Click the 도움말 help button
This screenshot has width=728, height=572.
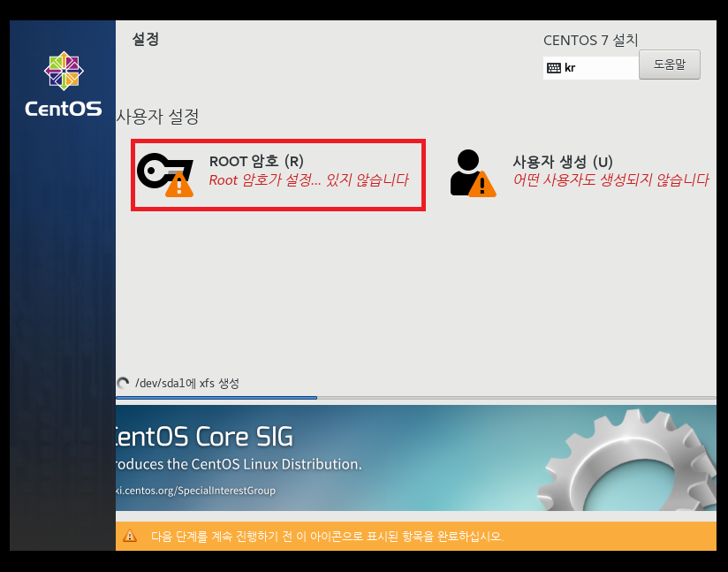click(x=669, y=65)
